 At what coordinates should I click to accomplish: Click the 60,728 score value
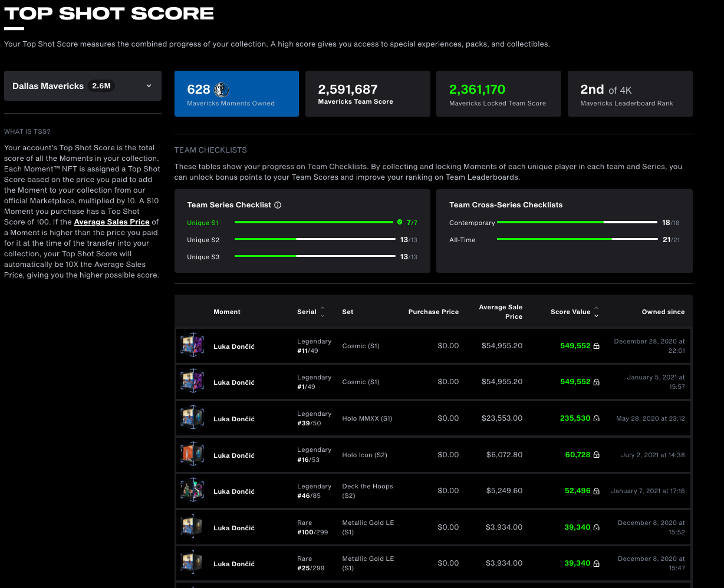point(578,455)
